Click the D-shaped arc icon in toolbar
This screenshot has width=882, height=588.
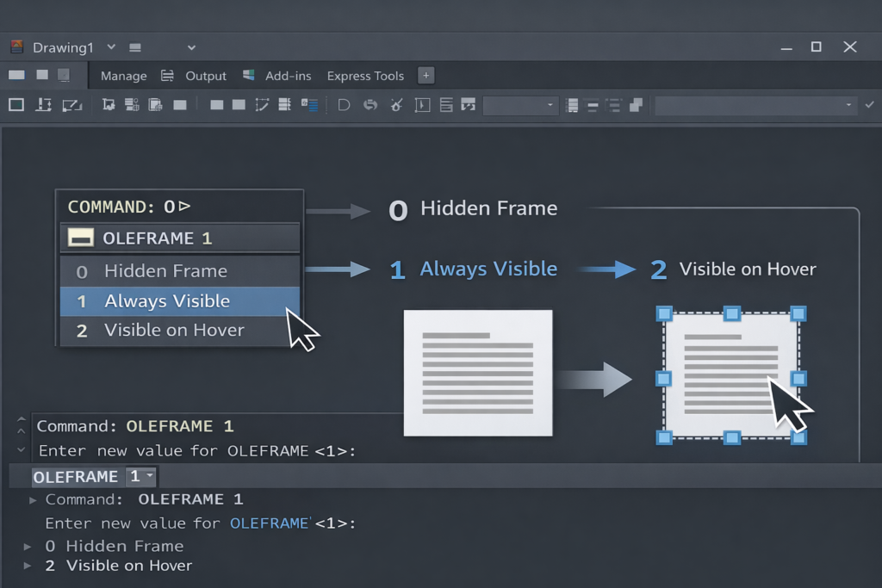344,105
